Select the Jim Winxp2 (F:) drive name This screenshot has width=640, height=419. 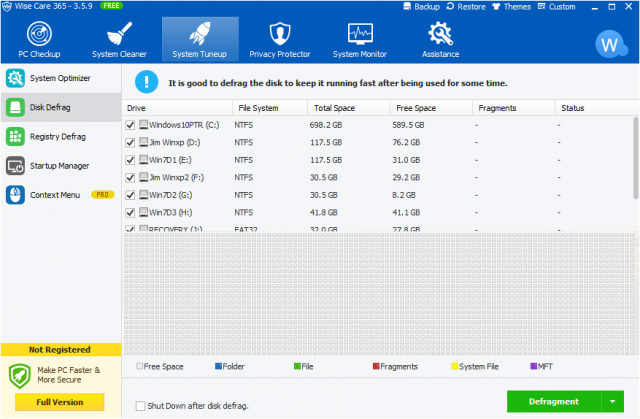click(x=176, y=177)
